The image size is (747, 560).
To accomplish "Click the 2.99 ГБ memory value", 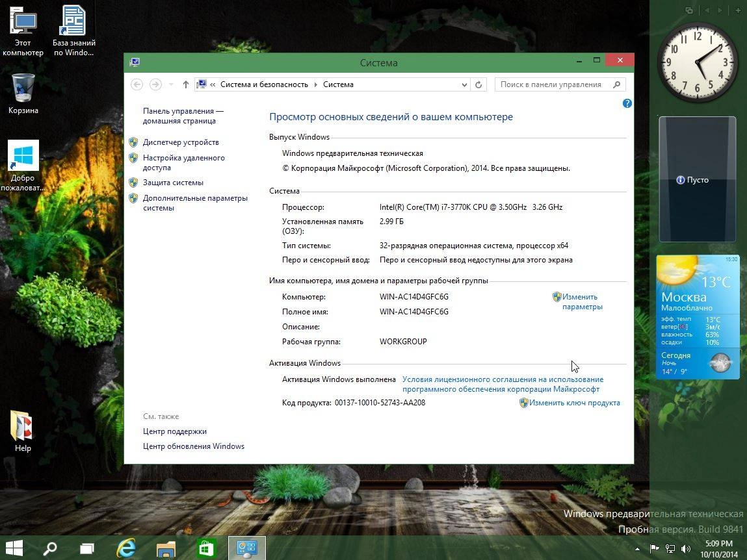I will [x=391, y=222].
